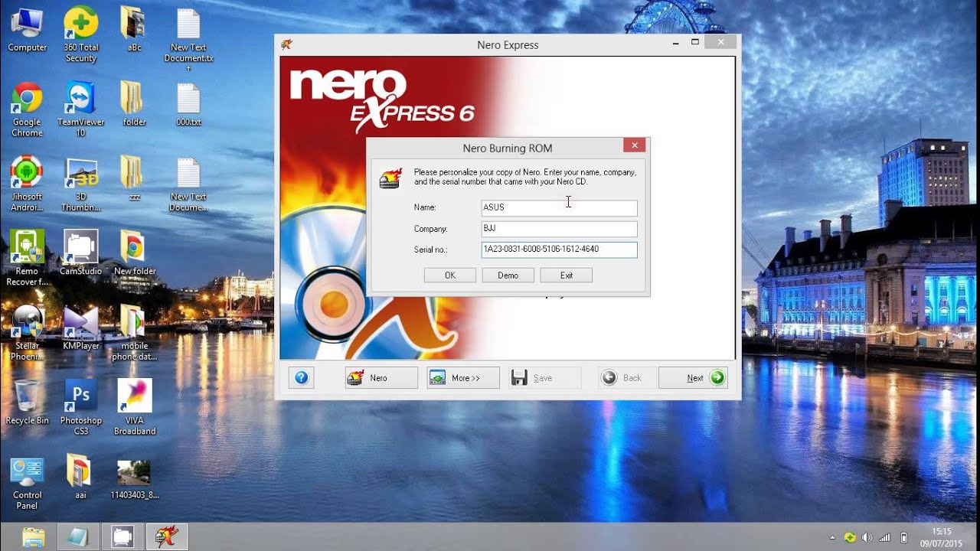This screenshot has height=551, width=980.
Task: Select the New folder icon
Action: coord(134,253)
